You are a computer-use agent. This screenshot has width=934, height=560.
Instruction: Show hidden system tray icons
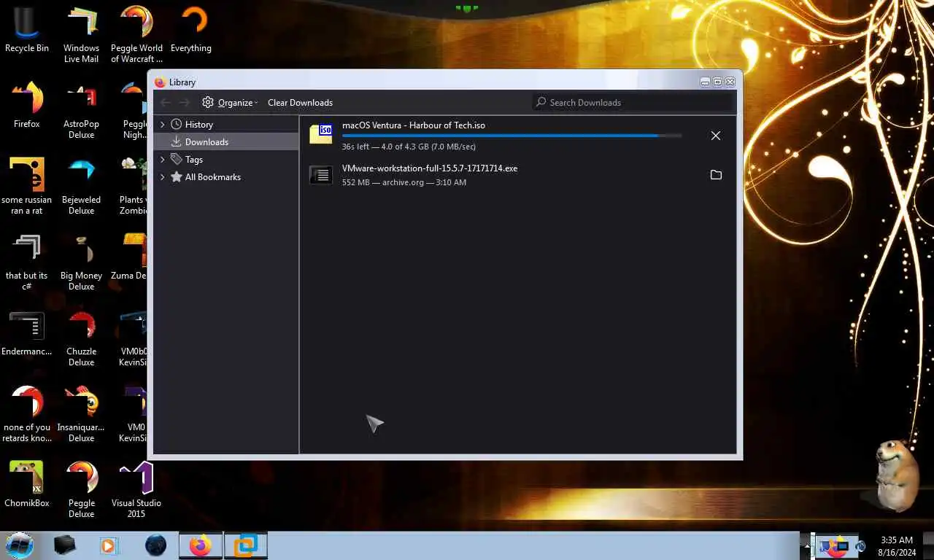(806, 545)
